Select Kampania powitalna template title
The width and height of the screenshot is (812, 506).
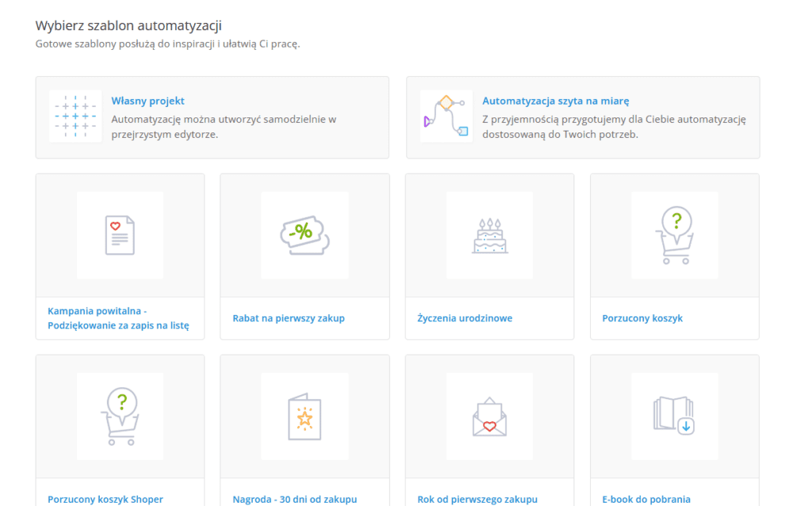118,318
